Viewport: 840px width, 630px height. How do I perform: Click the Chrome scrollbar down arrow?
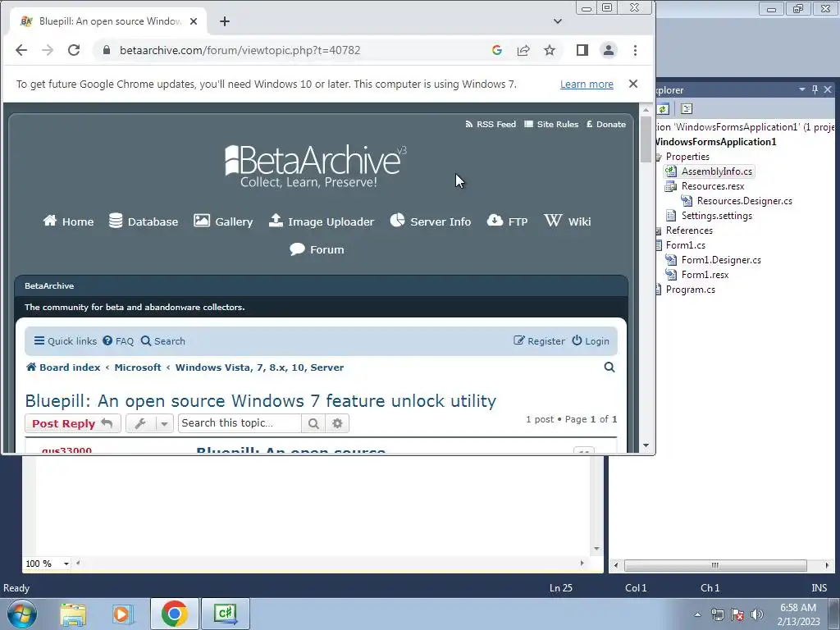(x=646, y=445)
